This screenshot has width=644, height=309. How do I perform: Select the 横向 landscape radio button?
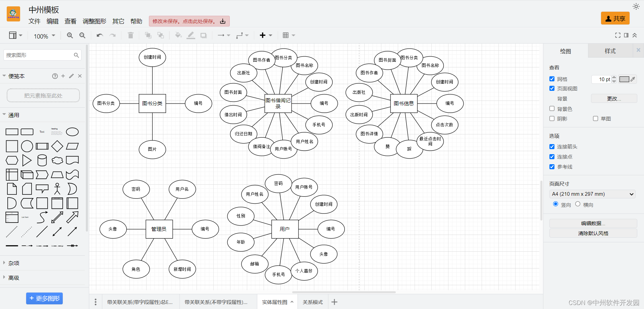click(x=578, y=204)
